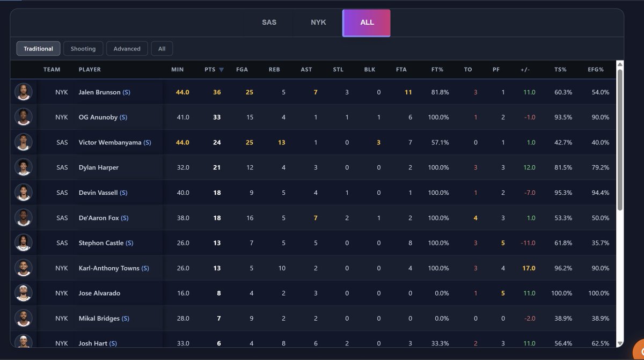
Task: Open Josh Hart's player name
Action: pyautogui.click(x=93, y=343)
